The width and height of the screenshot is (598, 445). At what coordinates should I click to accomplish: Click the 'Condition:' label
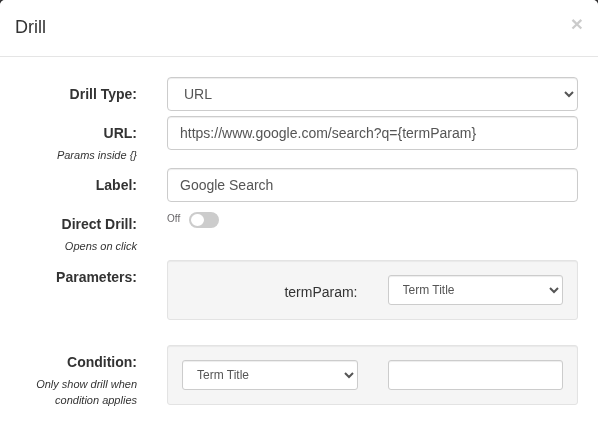point(102,362)
